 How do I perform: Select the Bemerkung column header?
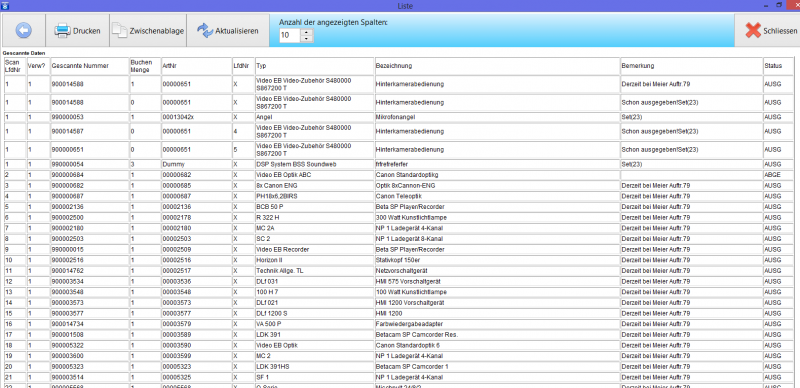(x=691, y=66)
